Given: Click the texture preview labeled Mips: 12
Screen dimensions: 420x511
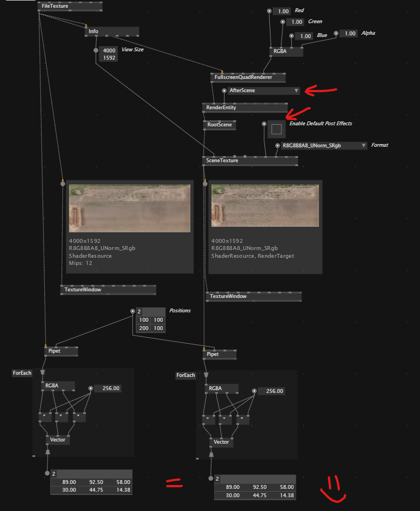Looking at the screenshot, I should click(x=130, y=209).
